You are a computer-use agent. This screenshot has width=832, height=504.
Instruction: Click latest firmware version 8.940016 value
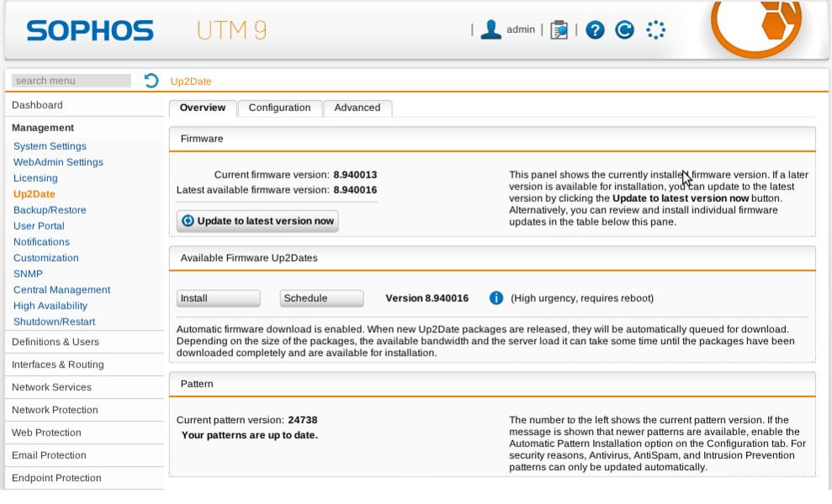(355, 189)
